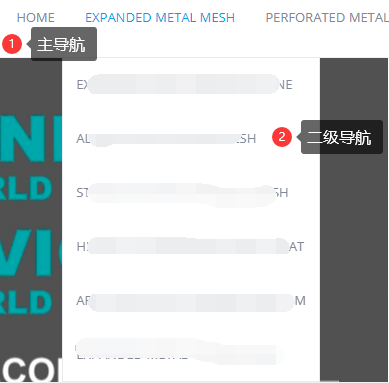Click the red number 1 marker
This screenshot has width=389, height=383.
tap(12, 44)
